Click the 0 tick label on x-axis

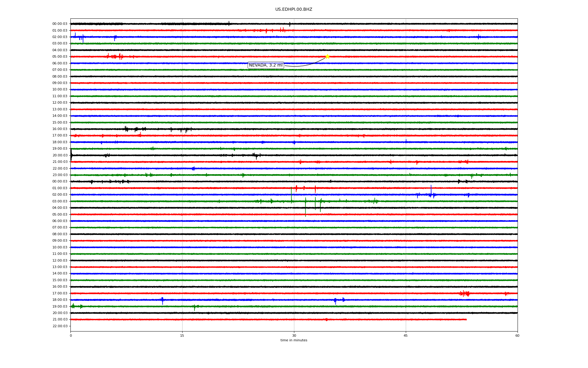tap(71, 335)
